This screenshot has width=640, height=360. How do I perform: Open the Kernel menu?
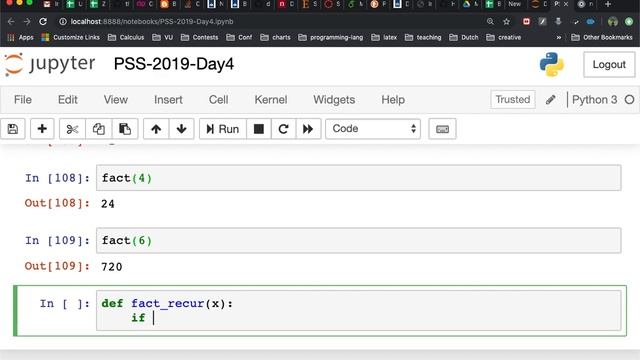point(271,100)
